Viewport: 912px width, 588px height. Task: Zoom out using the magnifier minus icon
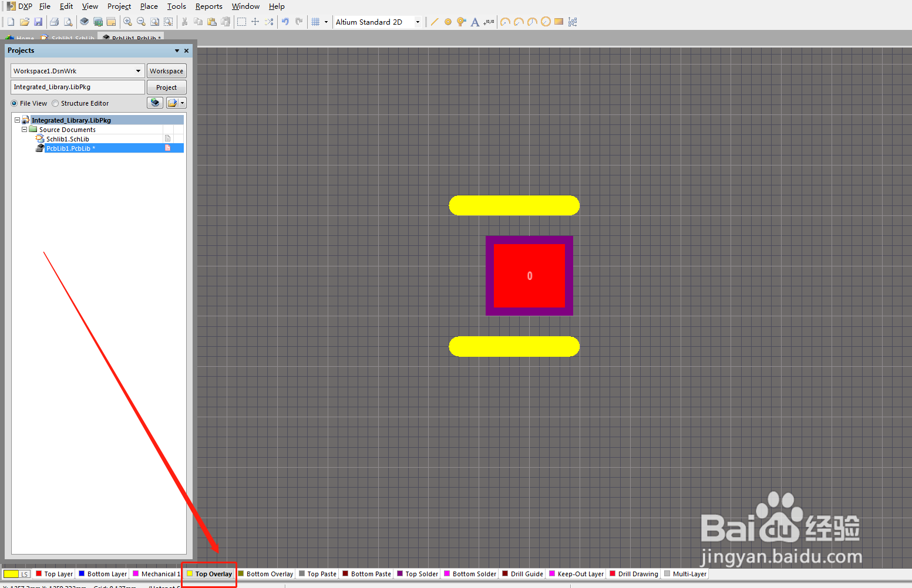coord(141,22)
